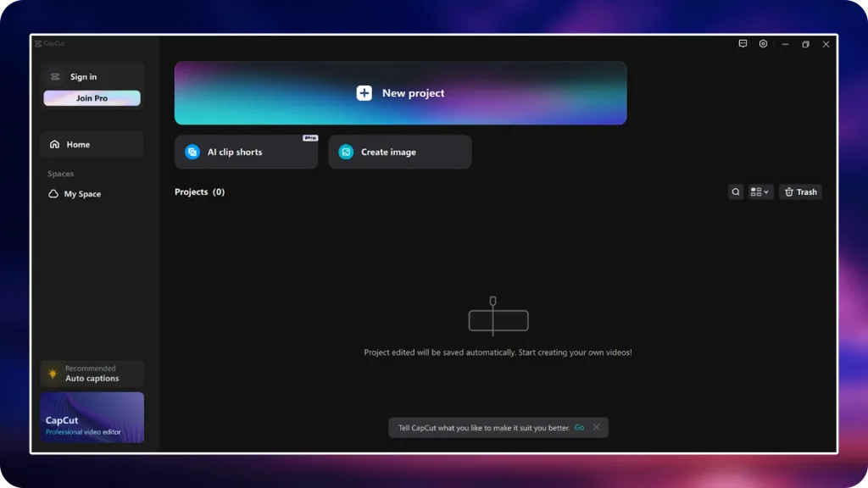Screen dimensions: 868x488
Task: Click the CapCut avatar icon beside Sign in
Action: [56, 77]
